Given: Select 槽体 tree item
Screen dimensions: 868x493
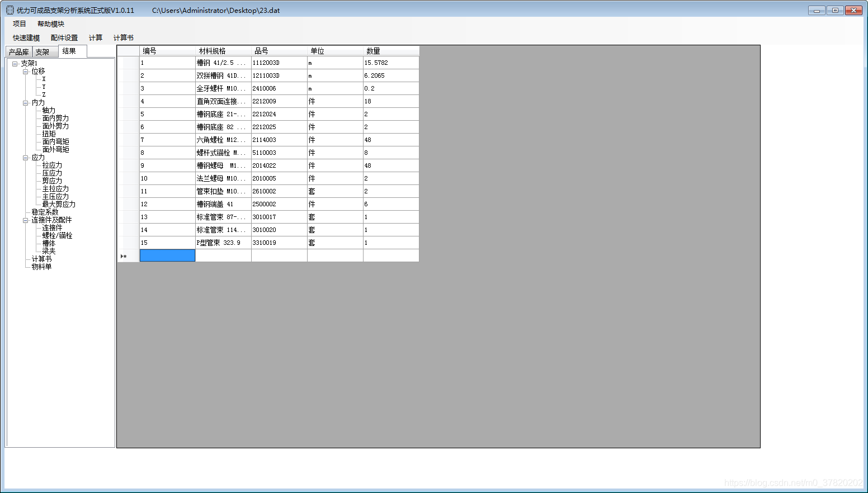Looking at the screenshot, I should (x=49, y=244).
